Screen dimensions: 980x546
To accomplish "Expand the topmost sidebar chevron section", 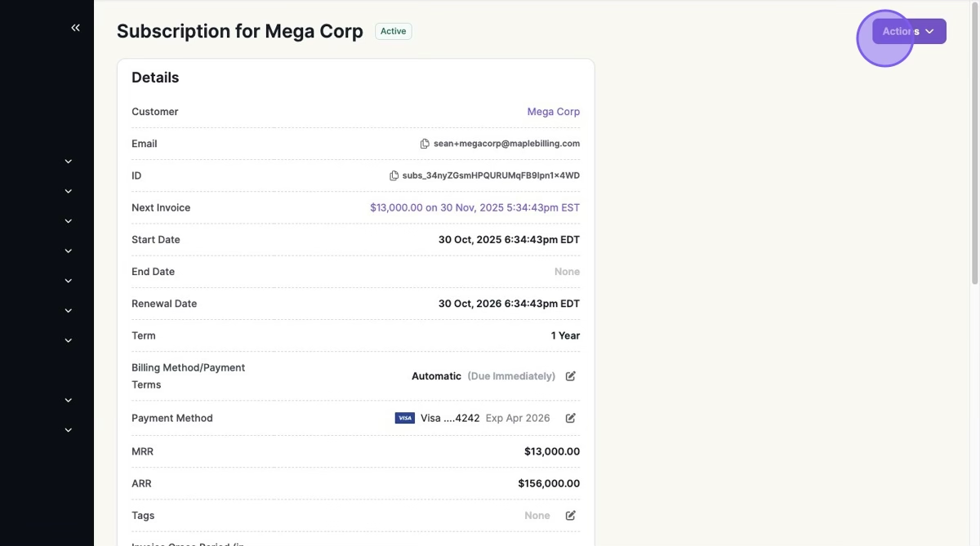I will click(69, 162).
